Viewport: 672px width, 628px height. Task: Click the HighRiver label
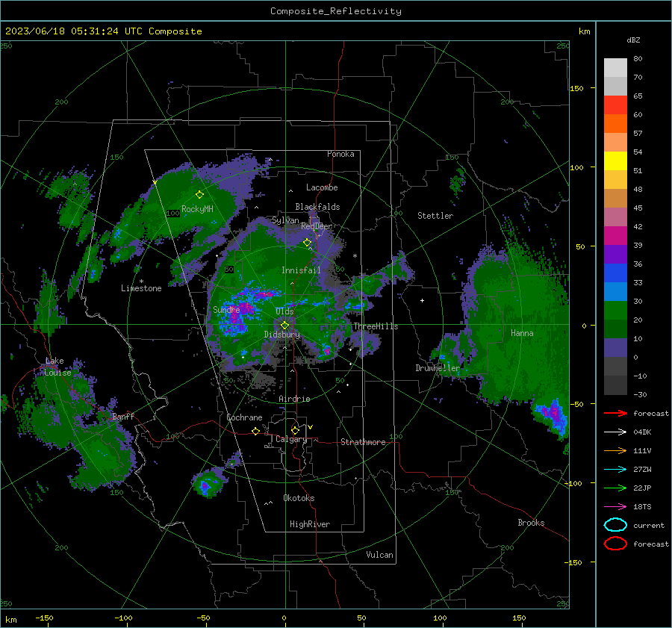click(310, 524)
